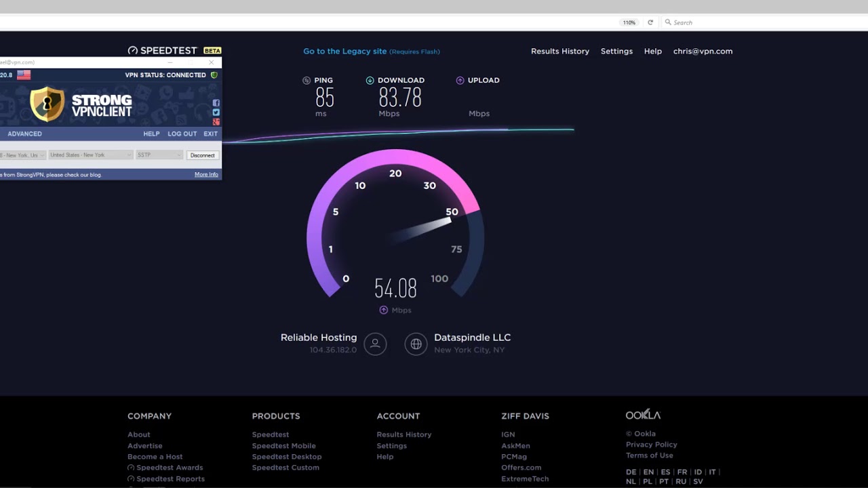Click the ping icon next to PING
Image resolution: width=868 pixels, height=488 pixels.
coord(307,80)
